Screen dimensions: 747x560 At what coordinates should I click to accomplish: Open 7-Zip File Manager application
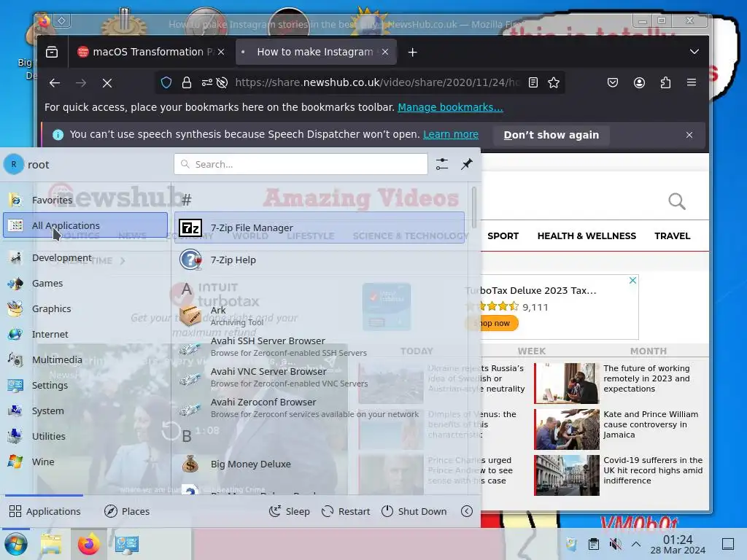[320, 227]
